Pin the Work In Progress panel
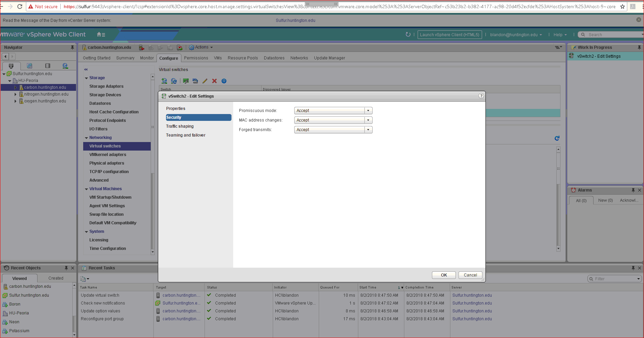This screenshot has height=338, width=644. pyautogui.click(x=639, y=47)
